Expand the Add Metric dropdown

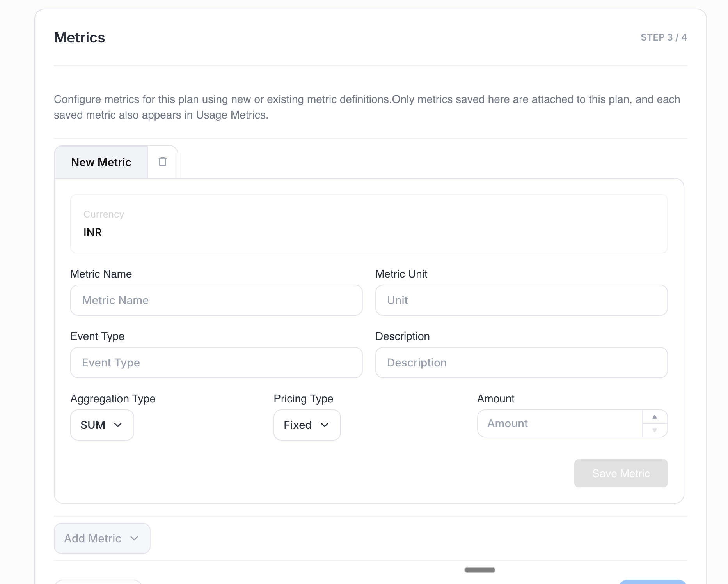coord(102,538)
